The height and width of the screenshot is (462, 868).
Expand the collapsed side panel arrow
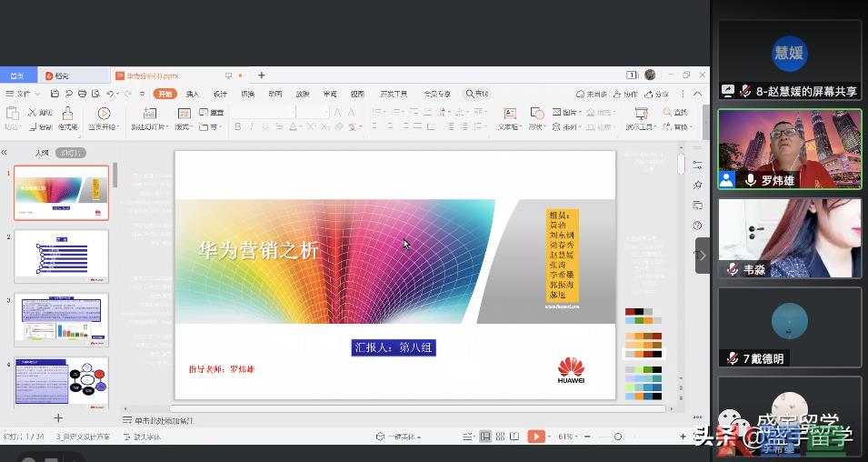pyautogui.click(x=702, y=256)
